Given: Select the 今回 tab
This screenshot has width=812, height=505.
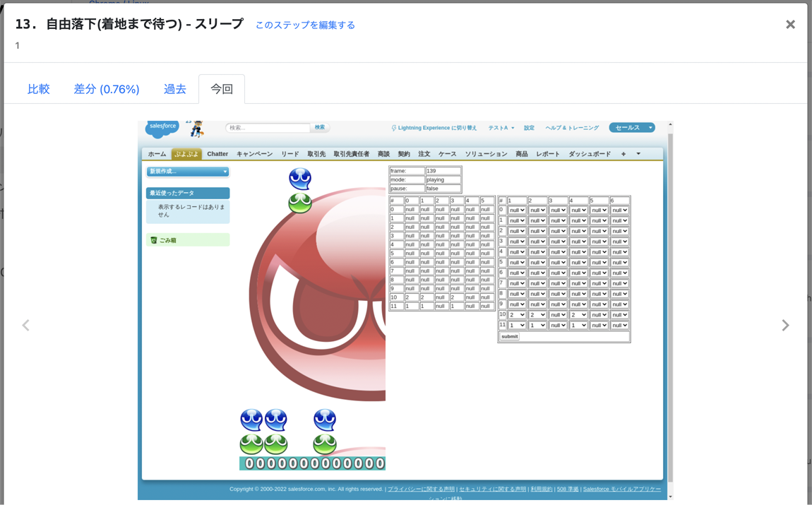Looking at the screenshot, I should (222, 89).
